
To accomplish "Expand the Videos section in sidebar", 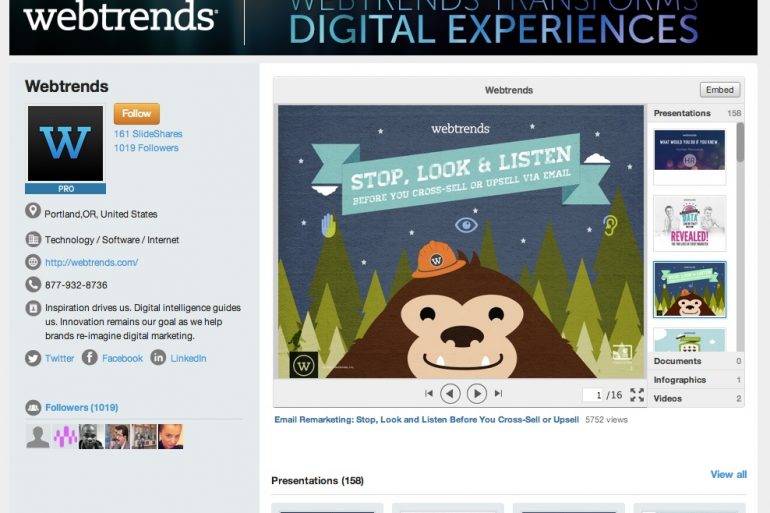I will point(697,399).
